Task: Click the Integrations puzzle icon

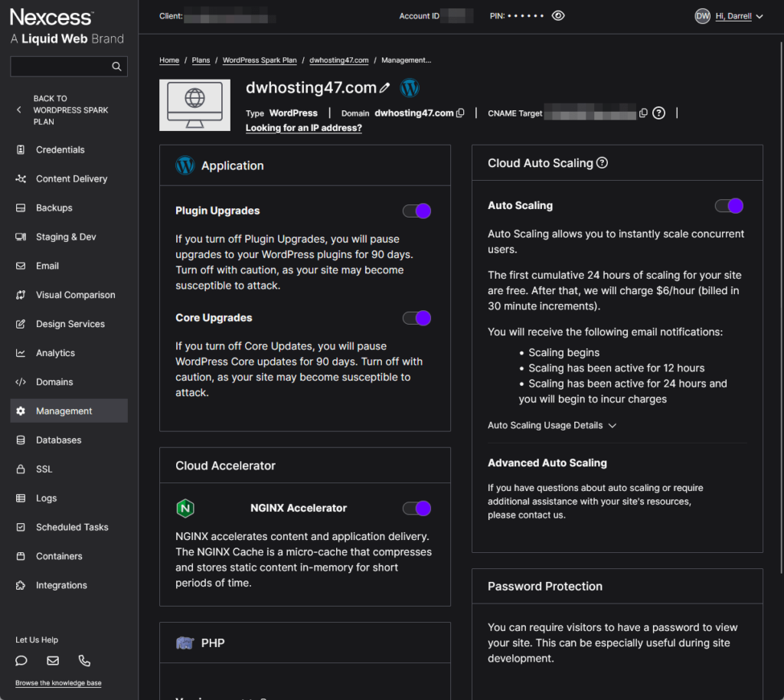Action: (x=21, y=585)
